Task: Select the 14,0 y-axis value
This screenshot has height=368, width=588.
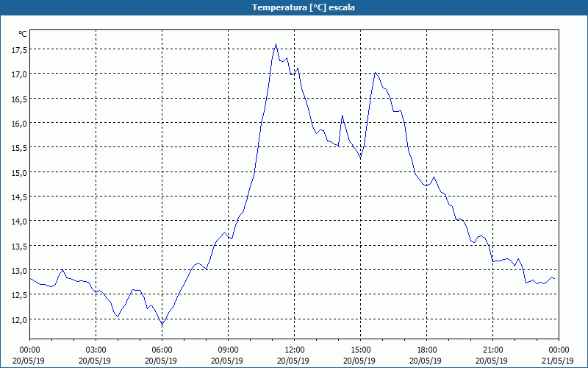Action: coord(19,222)
